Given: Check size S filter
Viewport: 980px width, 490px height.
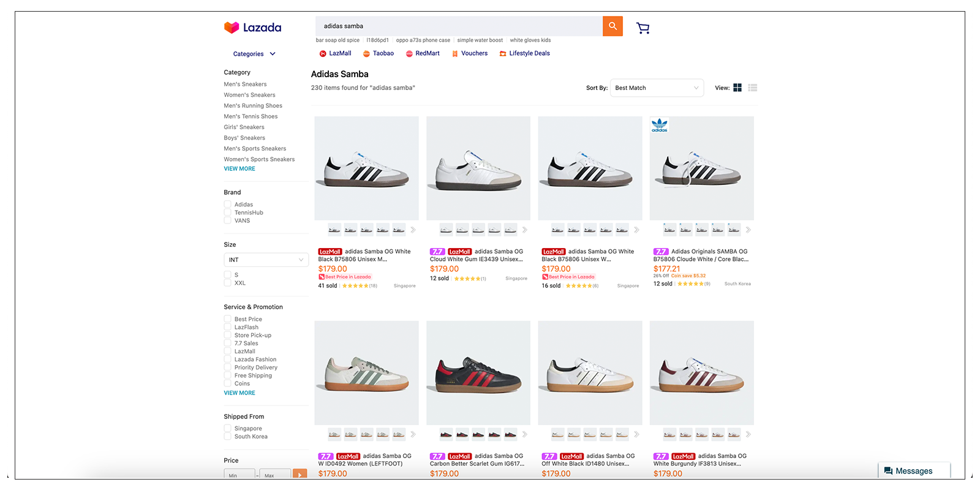Looking at the screenshot, I should click(x=227, y=275).
